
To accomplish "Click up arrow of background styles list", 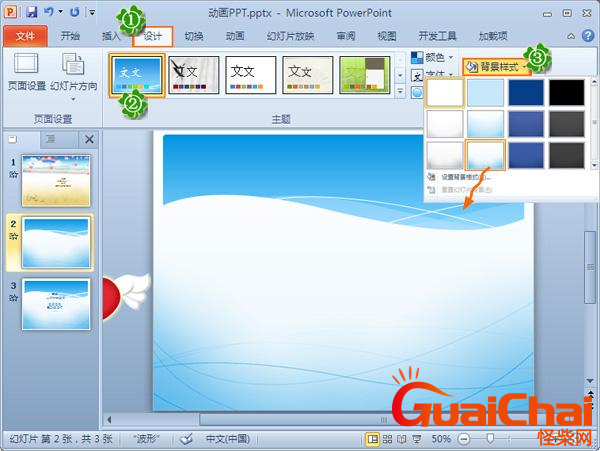I will click(x=594, y=81).
